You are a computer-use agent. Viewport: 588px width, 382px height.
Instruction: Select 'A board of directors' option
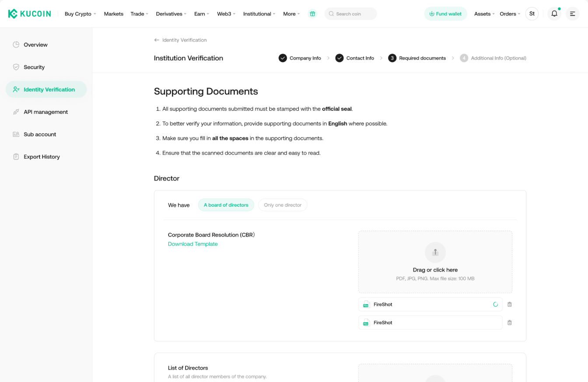click(x=226, y=205)
